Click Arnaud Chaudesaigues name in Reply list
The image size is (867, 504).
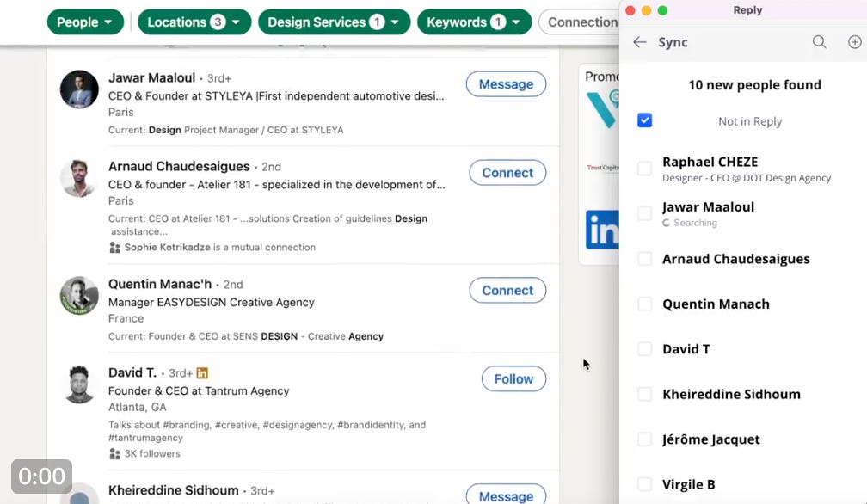click(x=736, y=259)
